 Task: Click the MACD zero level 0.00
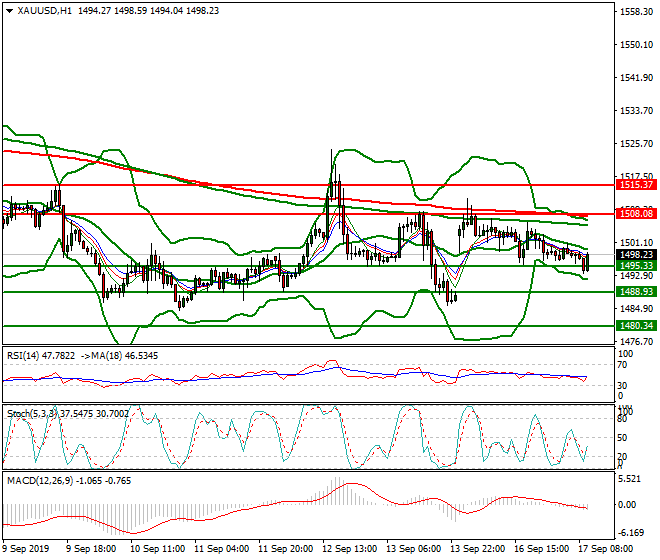(627, 504)
